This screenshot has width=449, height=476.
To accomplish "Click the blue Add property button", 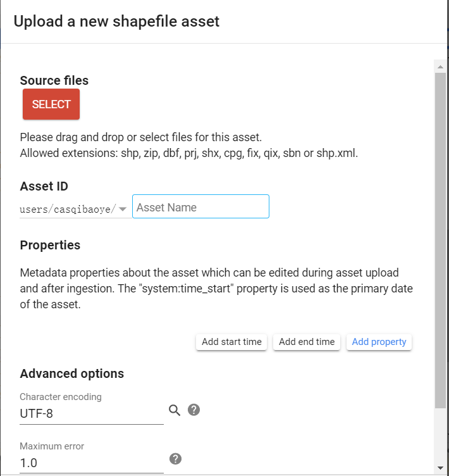I will point(379,342).
